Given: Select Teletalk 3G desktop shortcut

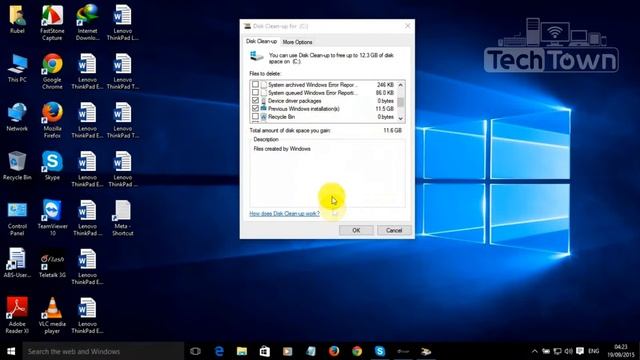Looking at the screenshot, I should click(x=52, y=264).
